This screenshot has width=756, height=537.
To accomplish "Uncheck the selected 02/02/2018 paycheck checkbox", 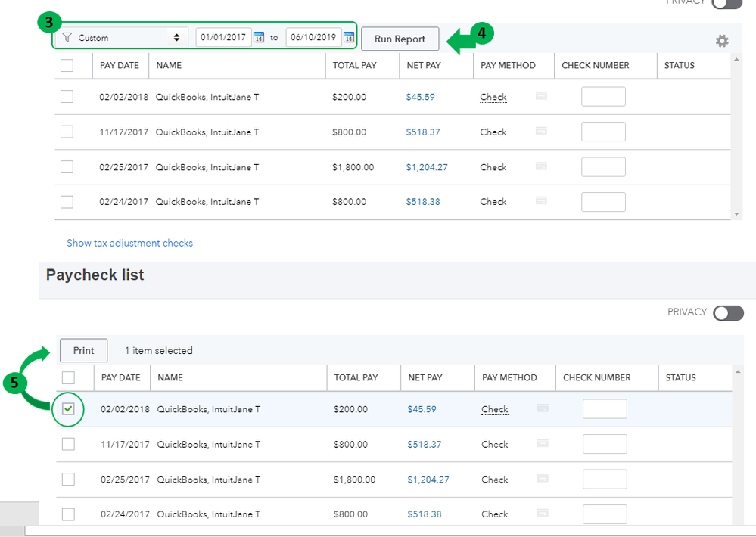I will coord(68,409).
